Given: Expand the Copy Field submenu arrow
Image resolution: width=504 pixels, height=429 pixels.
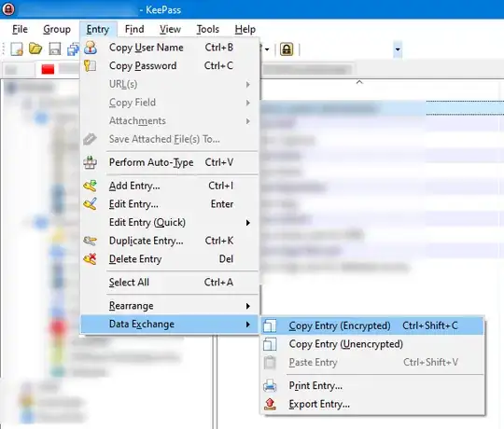Looking at the screenshot, I should coord(248,103).
